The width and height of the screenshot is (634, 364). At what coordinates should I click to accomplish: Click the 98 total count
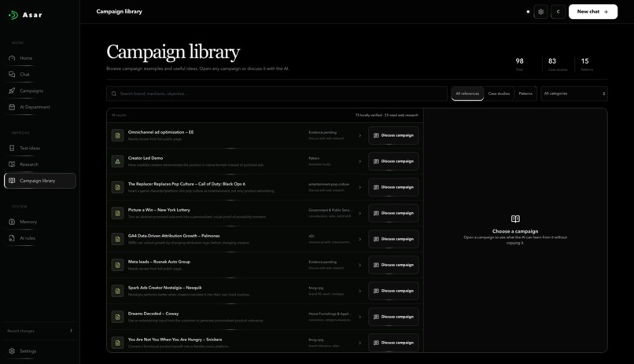pos(519,61)
